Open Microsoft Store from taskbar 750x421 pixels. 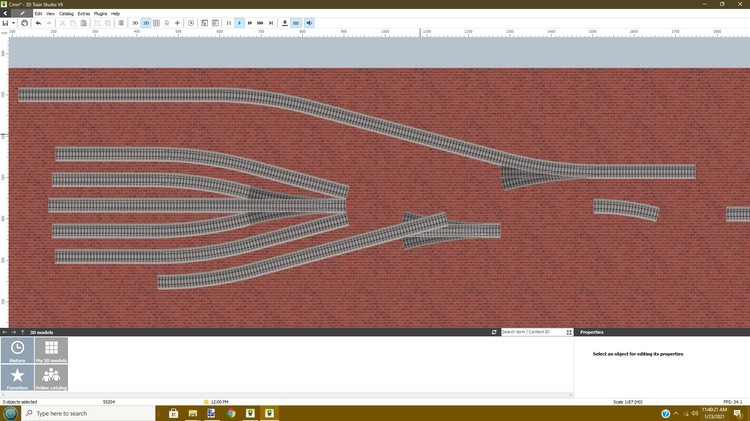(x=173, y=413)
